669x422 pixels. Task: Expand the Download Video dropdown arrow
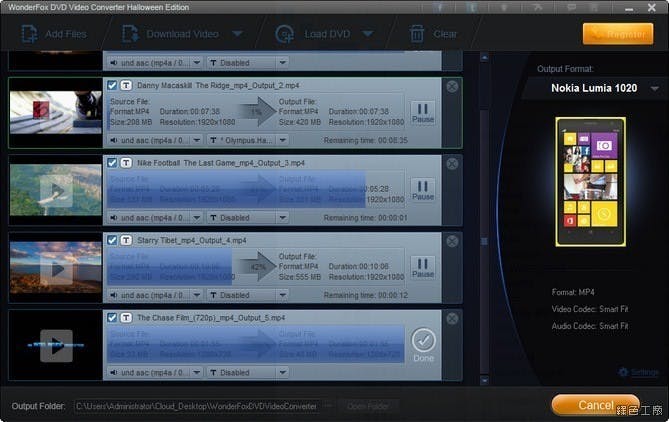tap(238, 34)
